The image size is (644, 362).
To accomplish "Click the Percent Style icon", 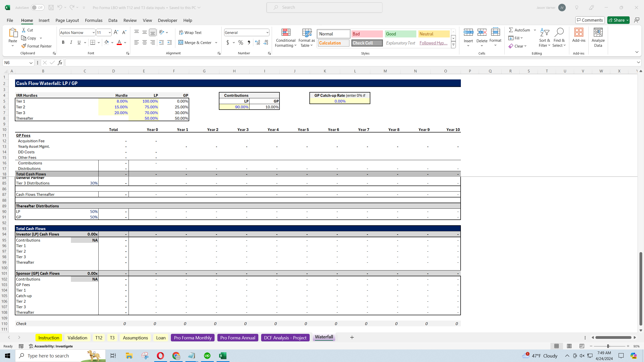I will pos(240,42).
